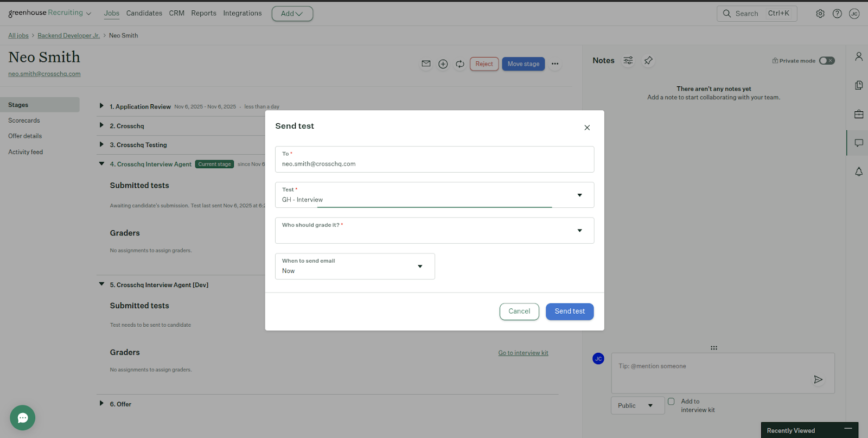
Task: Open the settings gear icon
Action: point(820,14)
